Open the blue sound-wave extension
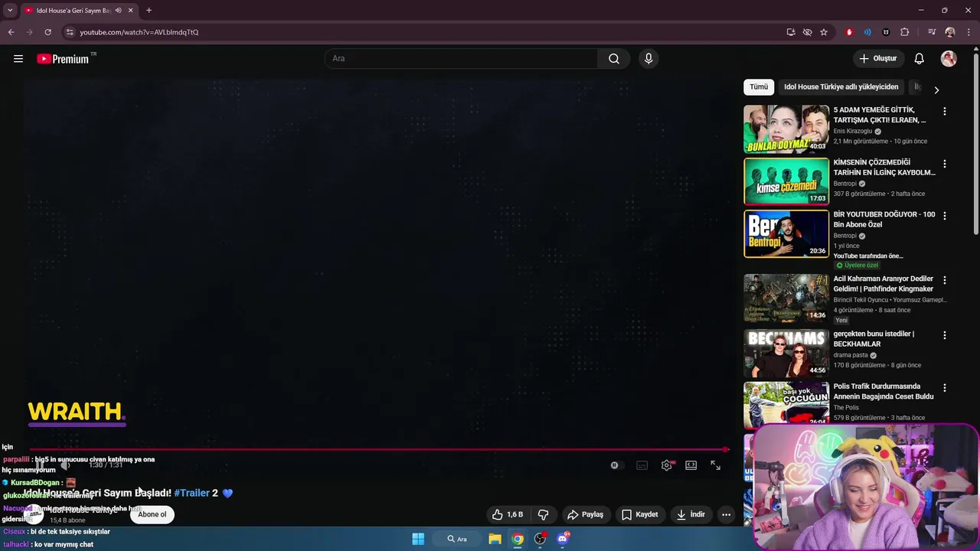The height and width of the screenshot is (551, 980). click(x=867, y=32)
